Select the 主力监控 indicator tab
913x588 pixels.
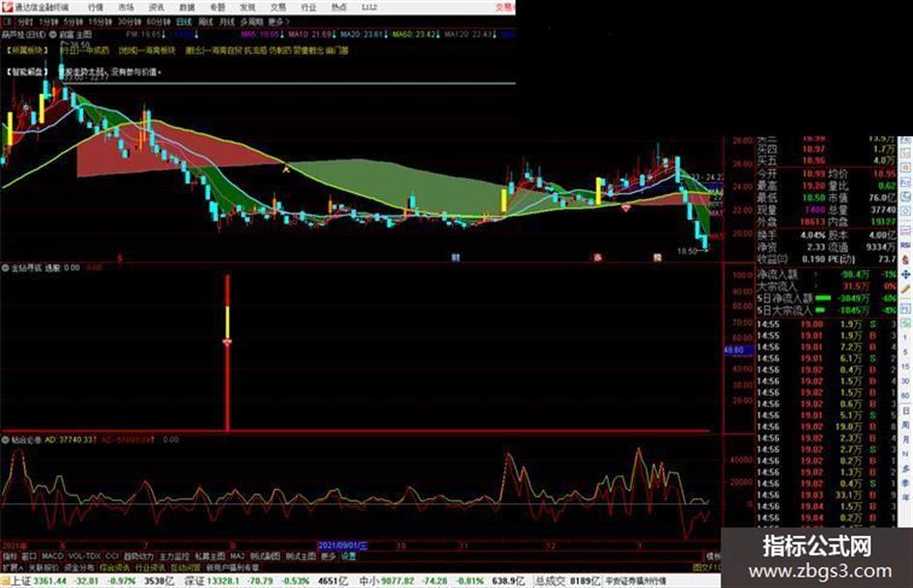(174, 556)
